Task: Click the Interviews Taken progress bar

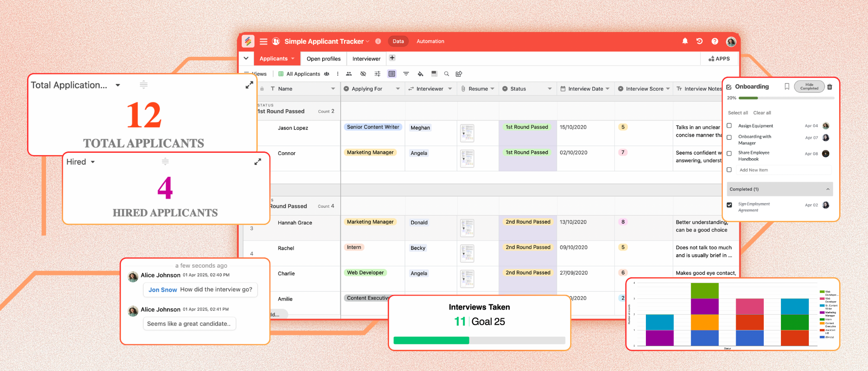Action: pos(479,340)
